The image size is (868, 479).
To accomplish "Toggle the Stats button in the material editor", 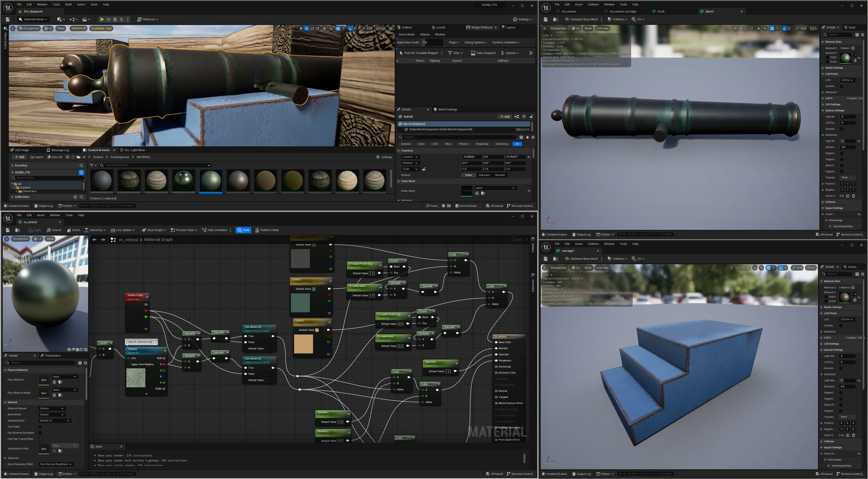I will pyautogui.click(x=243, y=230).
